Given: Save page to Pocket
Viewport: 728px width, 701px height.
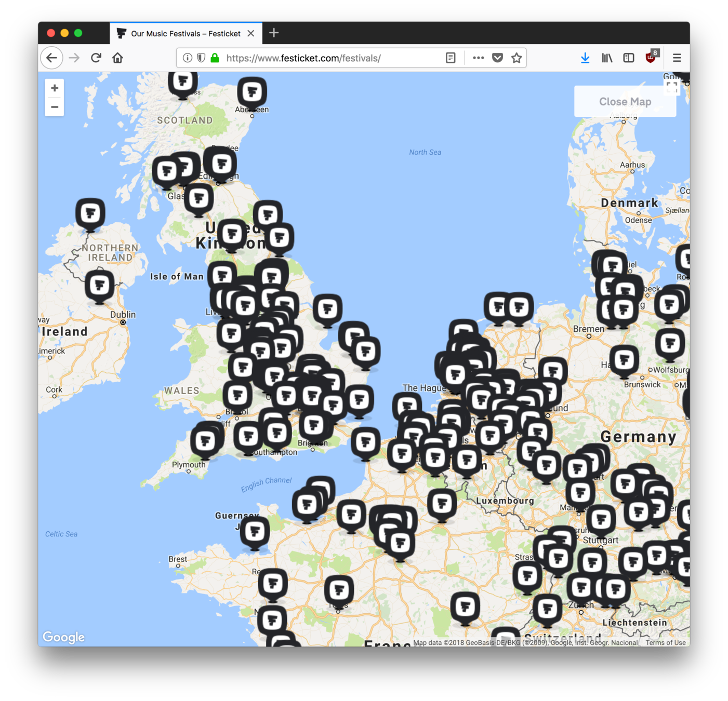Looking at the screenshot, I should tap(497, 58).
